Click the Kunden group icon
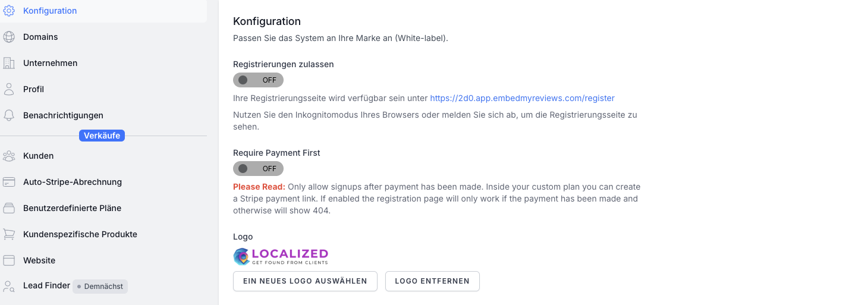868x305 pixels. (9, 156)
